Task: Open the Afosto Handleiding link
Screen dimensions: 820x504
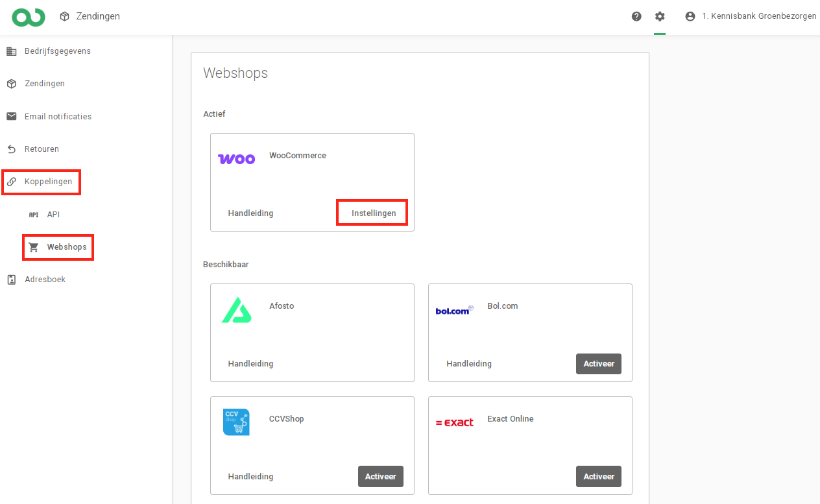Action: (250, 364)
